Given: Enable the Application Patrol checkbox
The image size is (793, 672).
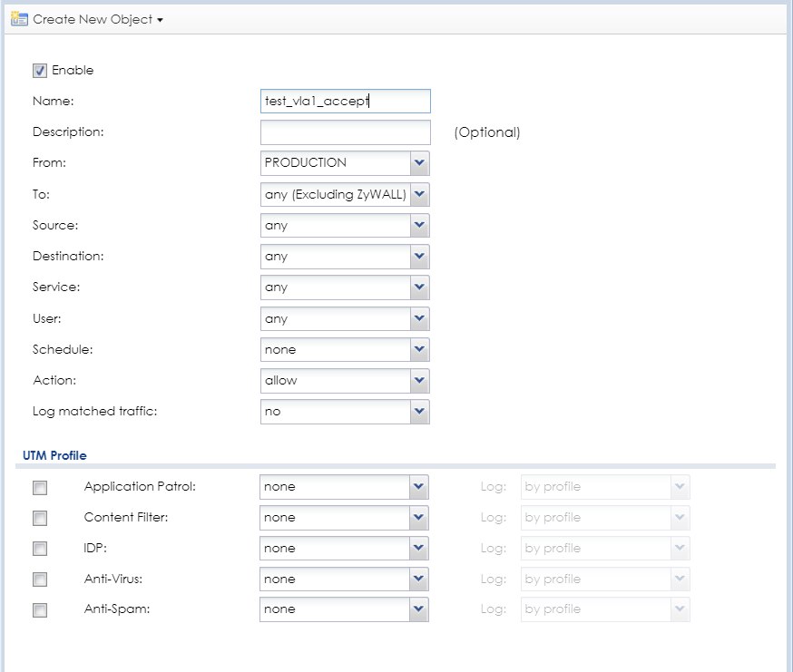Looking at the screenshot, I should click(x=40, y=487).
